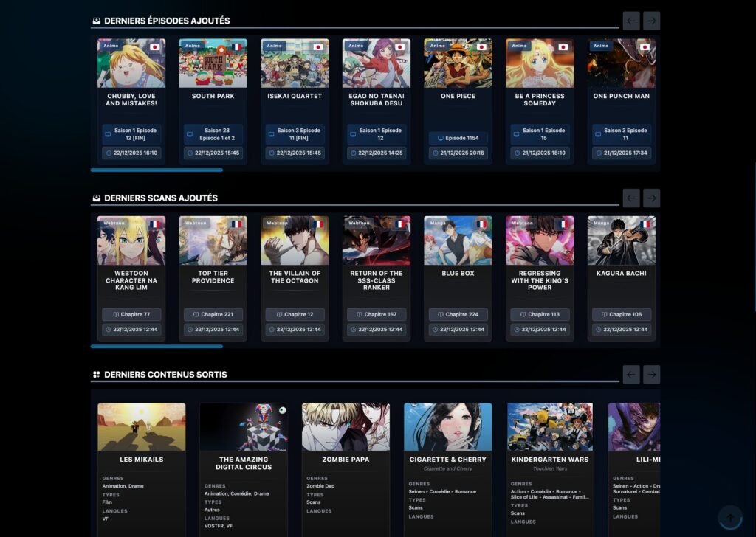Click grid icon beside Derniers contenus sortis
The image size is (756, 537).
[x=97, y=375]
